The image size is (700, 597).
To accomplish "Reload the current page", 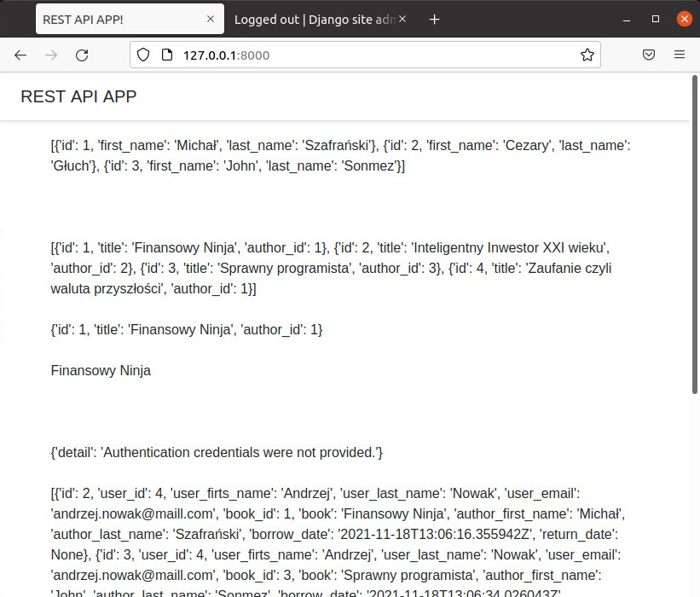I will 82,55.
